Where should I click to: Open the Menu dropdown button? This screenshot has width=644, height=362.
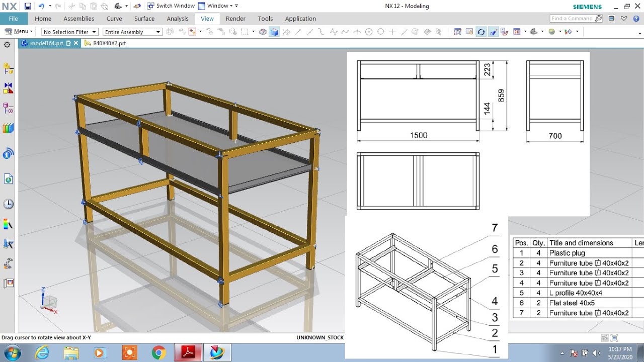[19, 31]
